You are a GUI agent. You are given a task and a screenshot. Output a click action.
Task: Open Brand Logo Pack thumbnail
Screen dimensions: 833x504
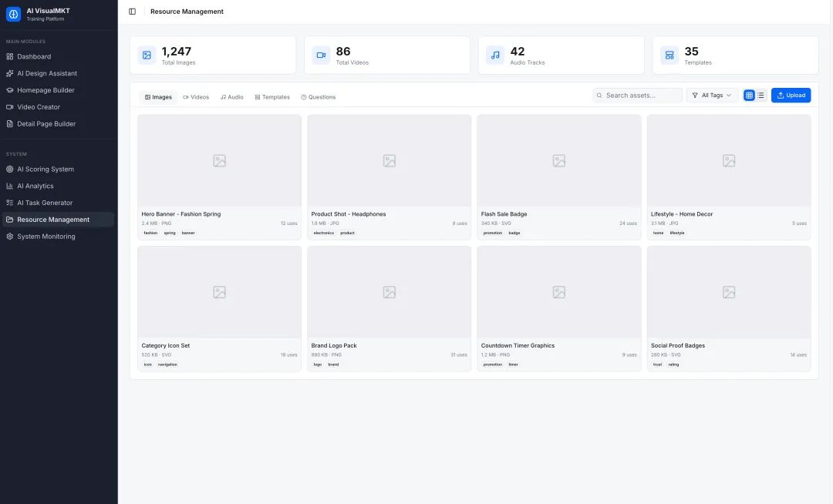(x=390, y=292)
